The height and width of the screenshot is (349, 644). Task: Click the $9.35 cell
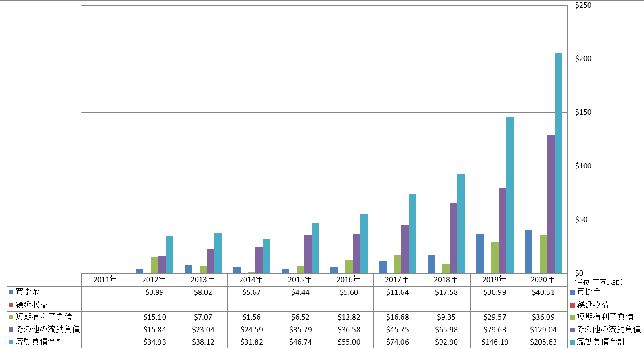coord(446,317)
